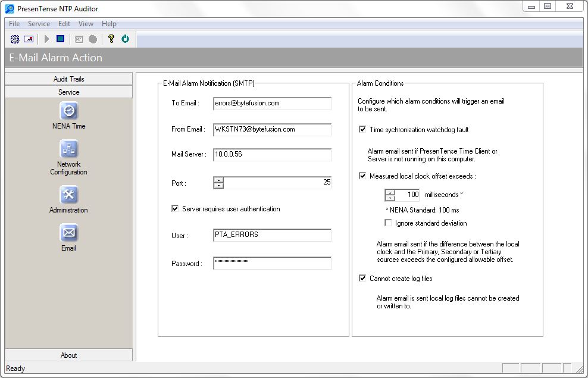Click the milliseconds offset value field
Viewport: 588px width, 378px height.
tap(407, 195)
